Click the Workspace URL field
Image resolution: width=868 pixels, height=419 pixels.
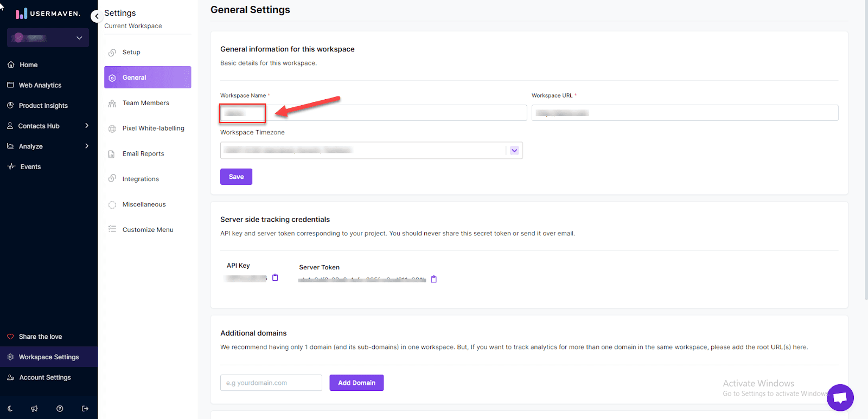click(685, 113)
